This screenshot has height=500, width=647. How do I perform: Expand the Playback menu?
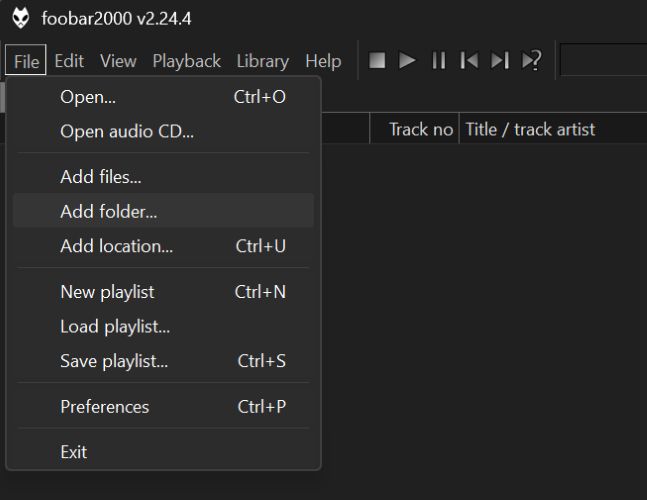point(186,61)
